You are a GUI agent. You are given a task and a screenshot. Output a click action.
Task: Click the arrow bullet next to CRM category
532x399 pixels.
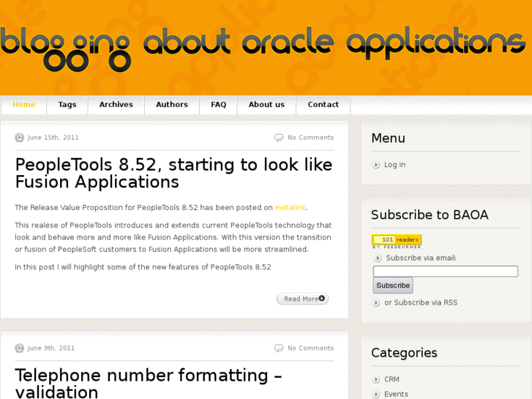point(376,379)
